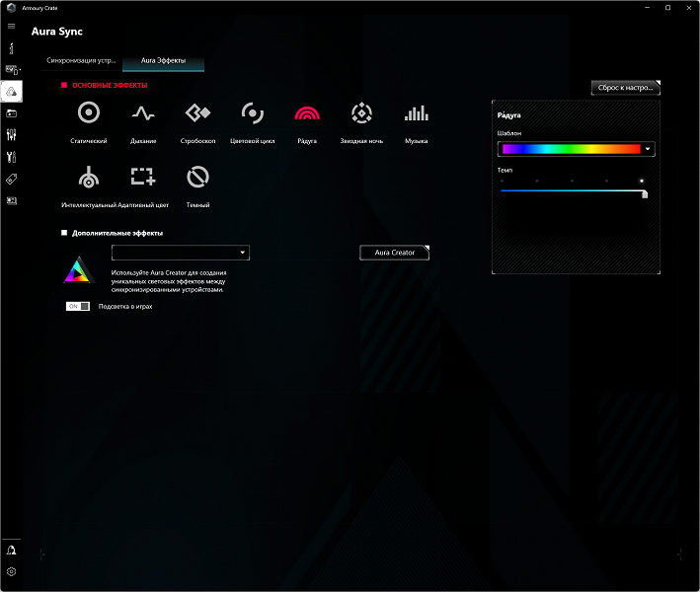Click the additional effects (Дополнительные эффекты) heading
The width and height of the screenshot is (700, 592).
[x=117, y=233]
